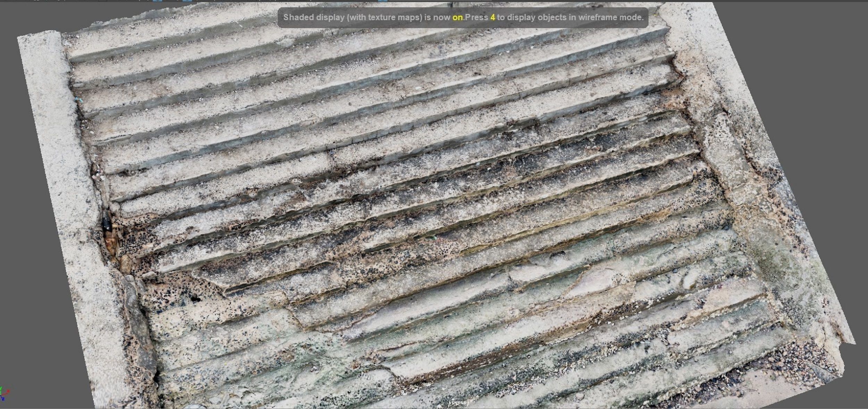Screen dimensions: 868x409
Task: Click the XYZ axis orientation gizmo
Action: pos(4,394)
